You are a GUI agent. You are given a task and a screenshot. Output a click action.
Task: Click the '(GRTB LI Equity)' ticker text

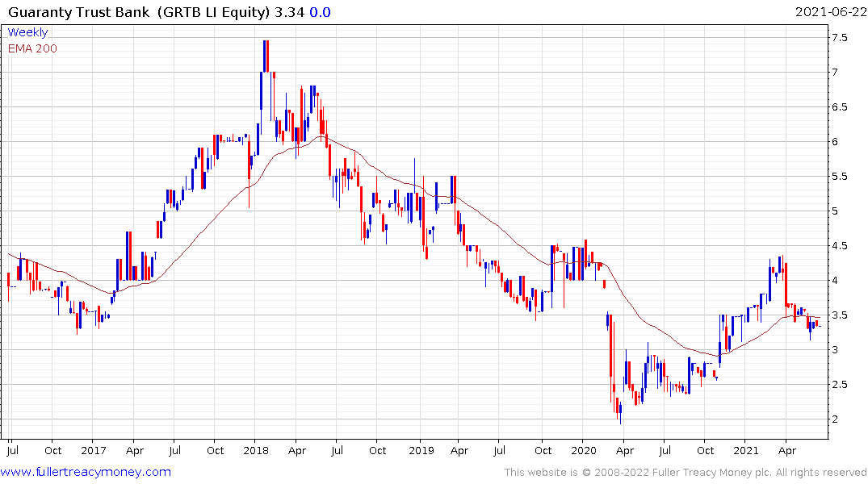pyautogui.click(x=213, y=12)
